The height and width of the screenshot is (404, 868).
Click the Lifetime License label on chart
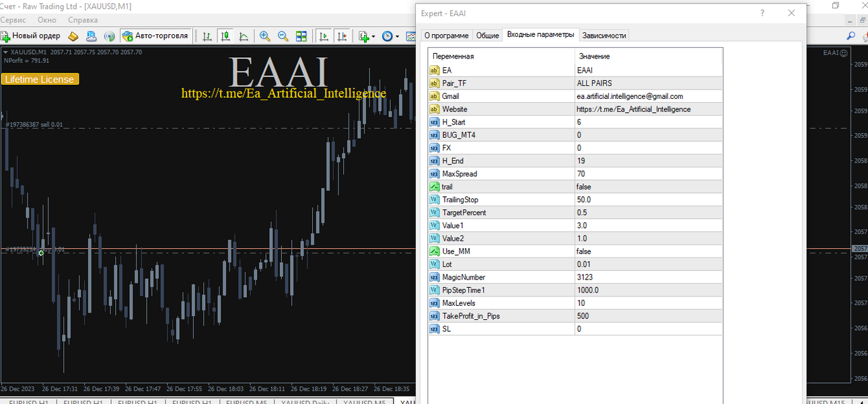coord(40,79)
